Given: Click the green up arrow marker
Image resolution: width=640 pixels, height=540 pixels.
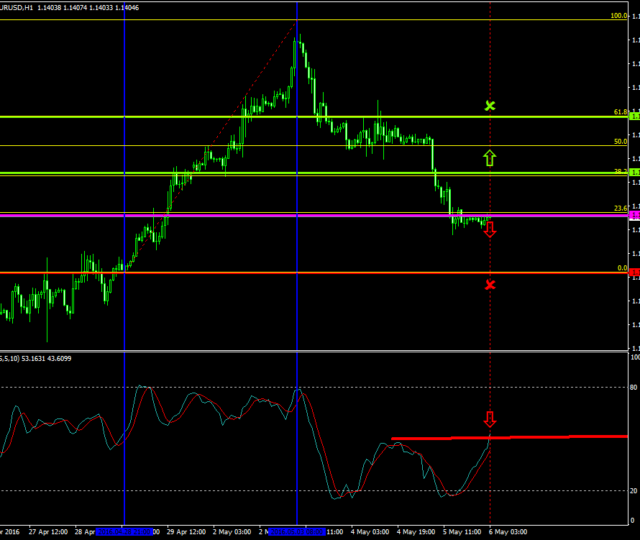Looking at the screenshot, I should click(490, 157).
